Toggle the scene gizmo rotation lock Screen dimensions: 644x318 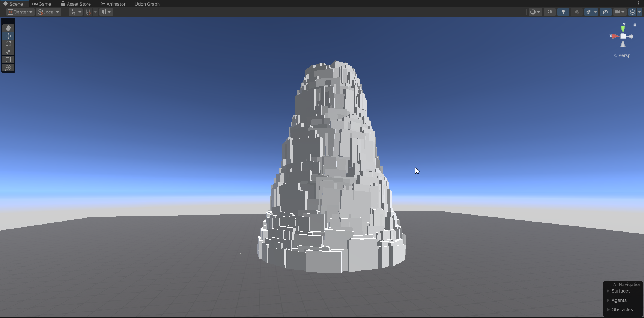(x=635, y=25)
